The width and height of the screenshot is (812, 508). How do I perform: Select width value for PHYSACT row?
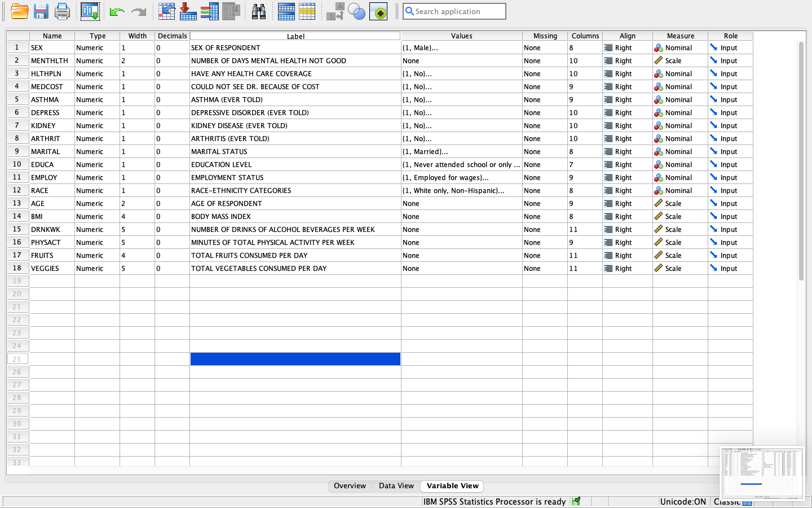tap(137, 242)
